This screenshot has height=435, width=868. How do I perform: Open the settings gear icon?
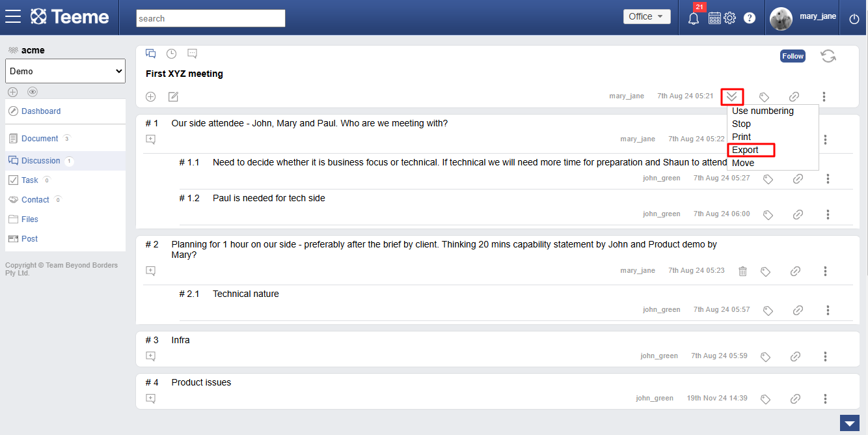click(730, 18)
